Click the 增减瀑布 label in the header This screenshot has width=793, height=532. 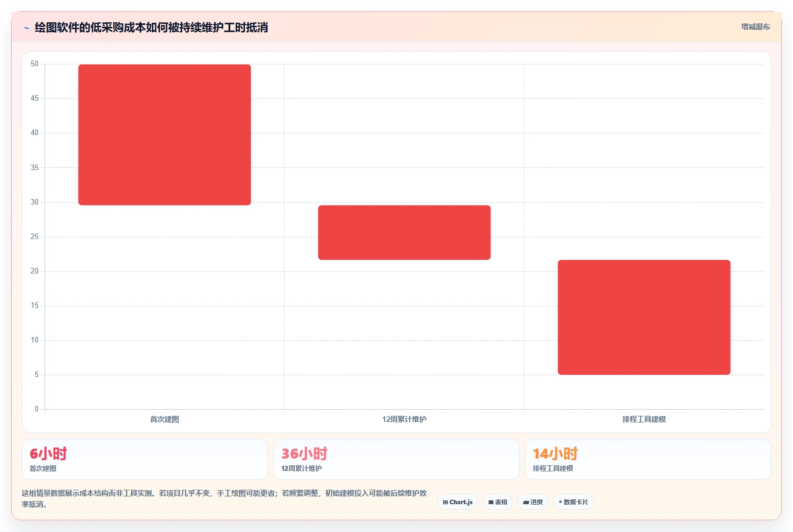click(755, 27)
